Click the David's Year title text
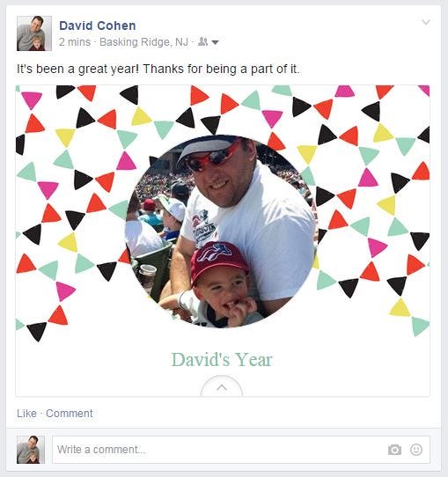Viewport: 448px width, 477px height. click(x=222, y=360)
